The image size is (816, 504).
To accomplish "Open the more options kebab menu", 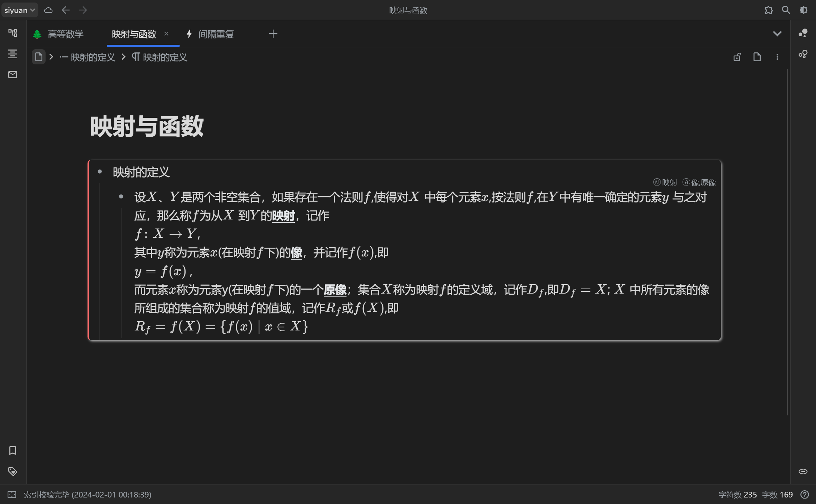I will 777,57.
